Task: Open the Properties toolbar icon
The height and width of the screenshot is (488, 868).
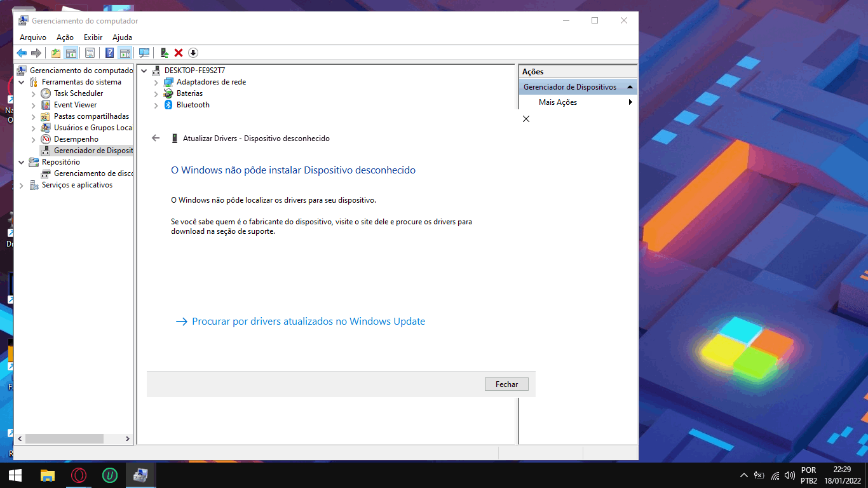Action: pos(90,53)
